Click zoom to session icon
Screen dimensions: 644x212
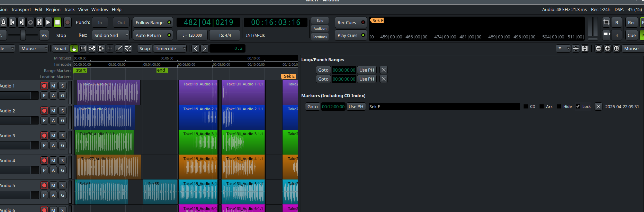tap(616, 48)
